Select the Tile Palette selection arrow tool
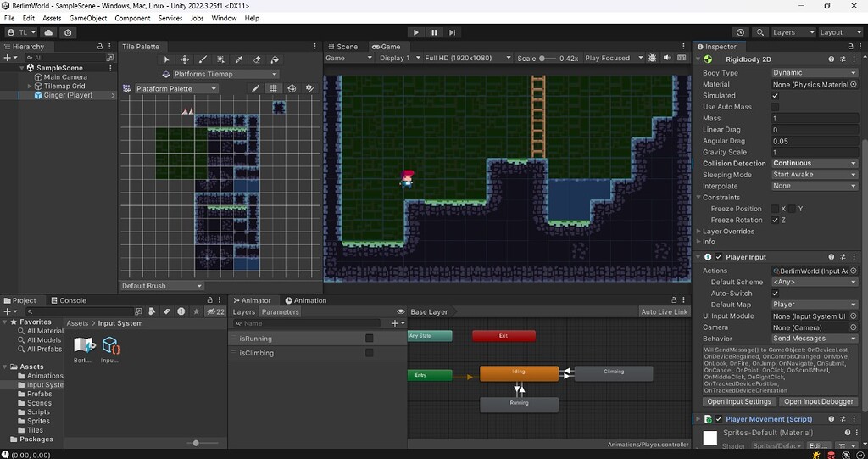Viewport: 868px width, 459px height. (x=166, y=59)
